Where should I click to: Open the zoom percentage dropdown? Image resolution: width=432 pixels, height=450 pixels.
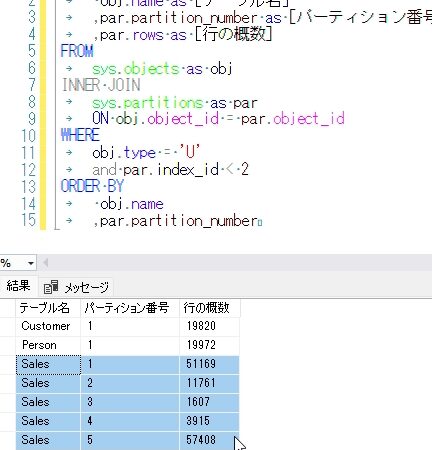[31, 263]
